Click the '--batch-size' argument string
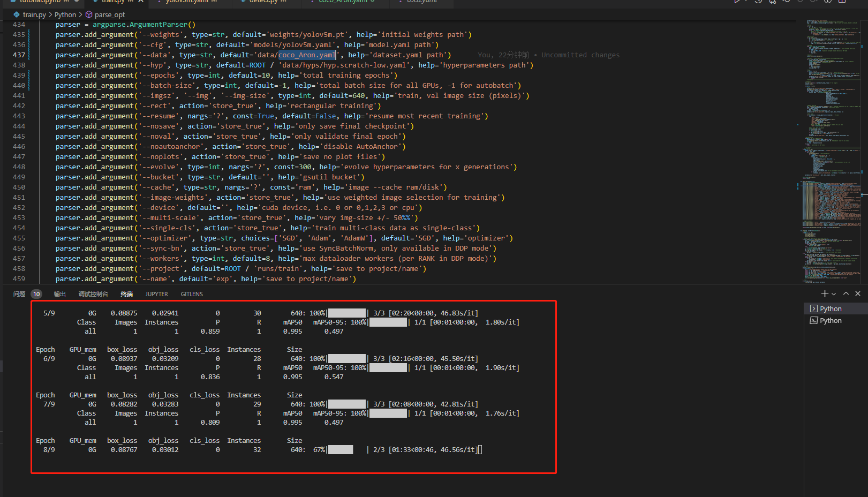 click(x=167, y=85)
